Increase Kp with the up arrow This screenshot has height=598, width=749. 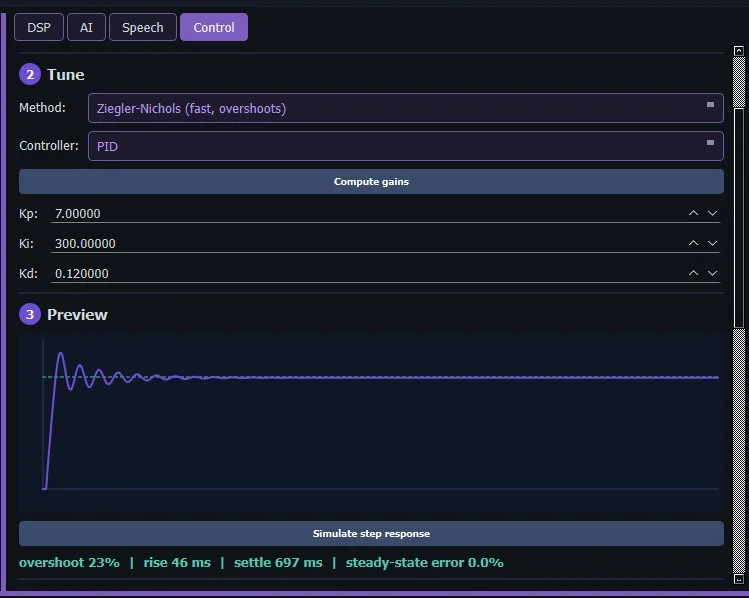[x=693, y=213]
